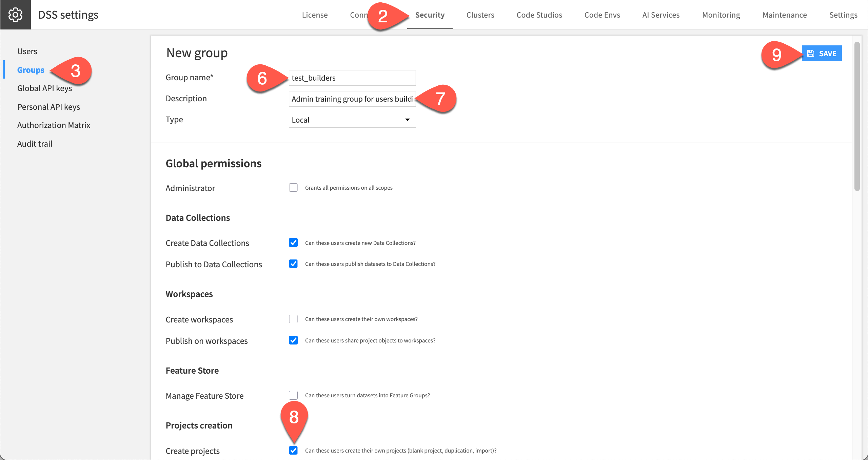Enable Create workspaces checkbox
The width and height of the screenshot is (868, 460).
click(x=293, y=319)
